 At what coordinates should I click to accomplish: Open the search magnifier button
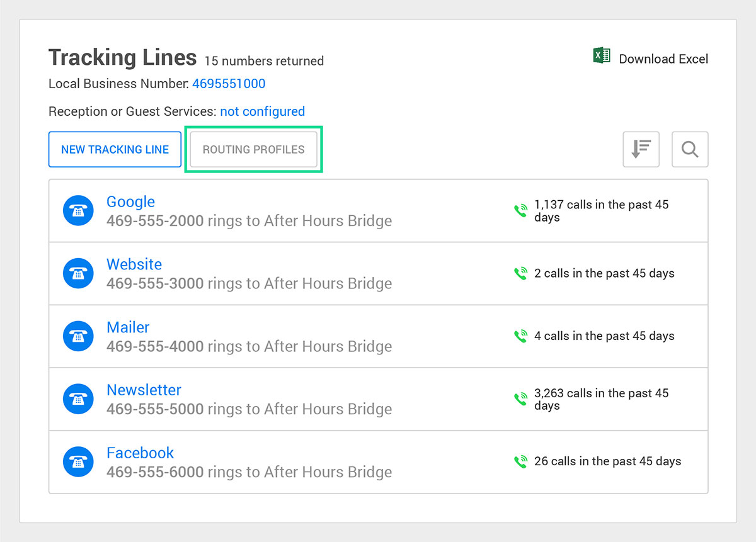pyautogui.click(x=690, y=149)
